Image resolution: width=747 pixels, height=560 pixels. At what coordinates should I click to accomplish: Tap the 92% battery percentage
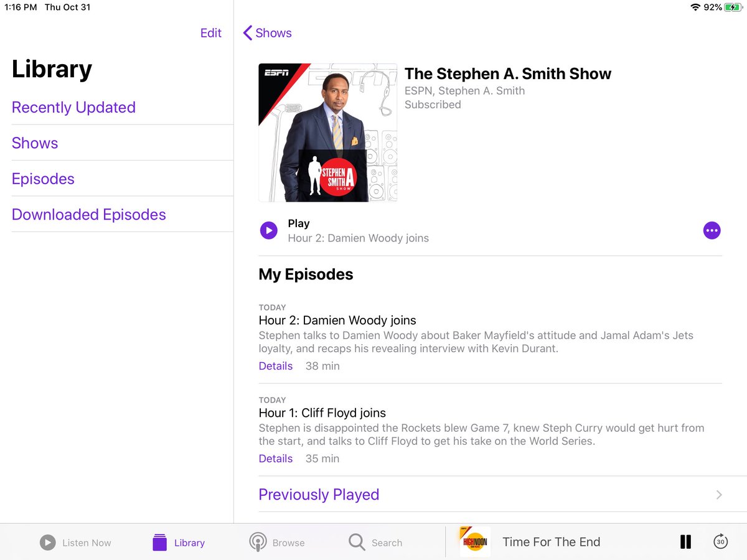pyautogui.click(x=713, y=7)
